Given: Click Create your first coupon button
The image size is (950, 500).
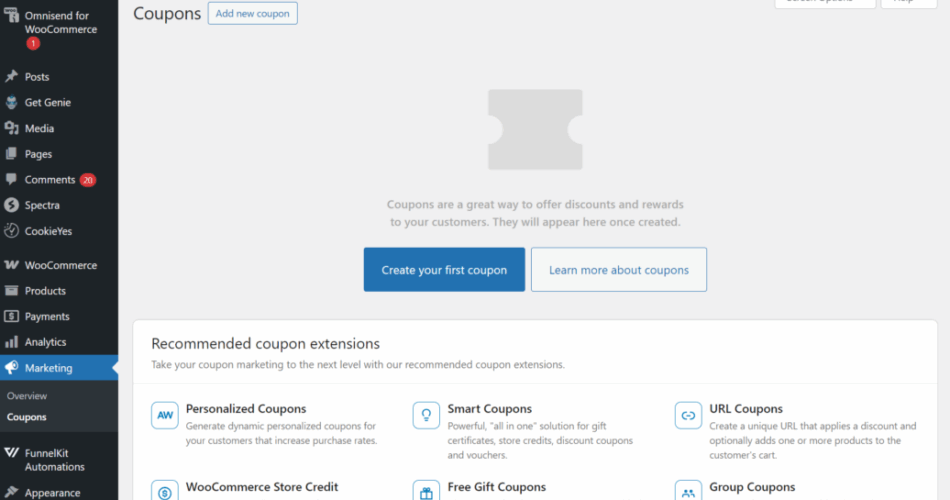Looking at the screenshot, I should click(444, 270).
